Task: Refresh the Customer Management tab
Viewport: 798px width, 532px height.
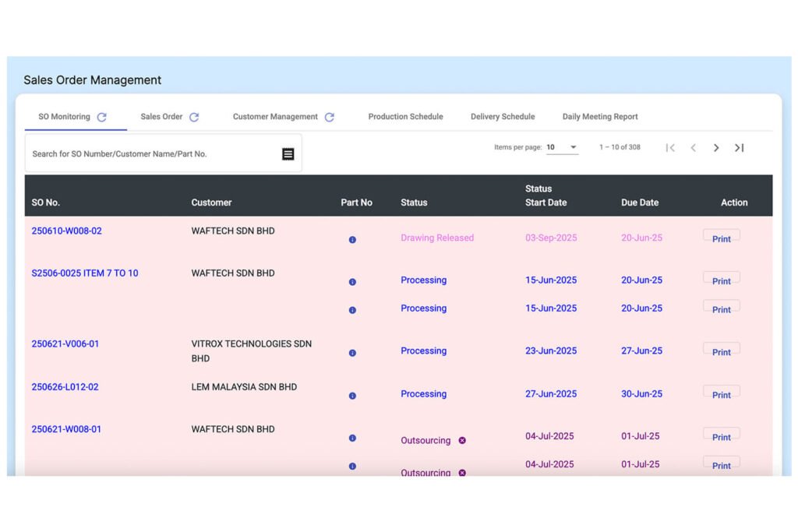Action: tap(330, 117)
